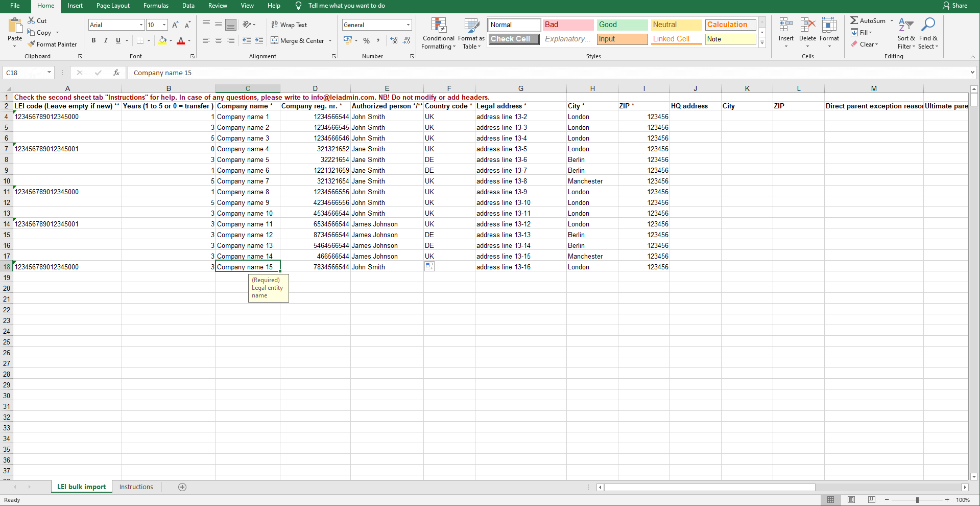This screenshot has width=980, height=506.
Task: Toggle Bottom Align vertical alignment
Action: (231, 25)
